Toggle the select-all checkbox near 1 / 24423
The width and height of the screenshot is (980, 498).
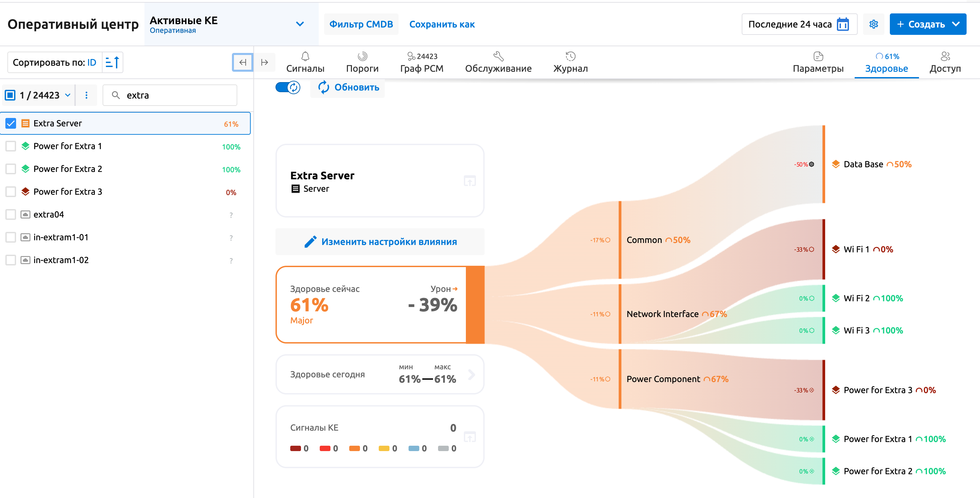pyautogui.click(x=10, y=95)
